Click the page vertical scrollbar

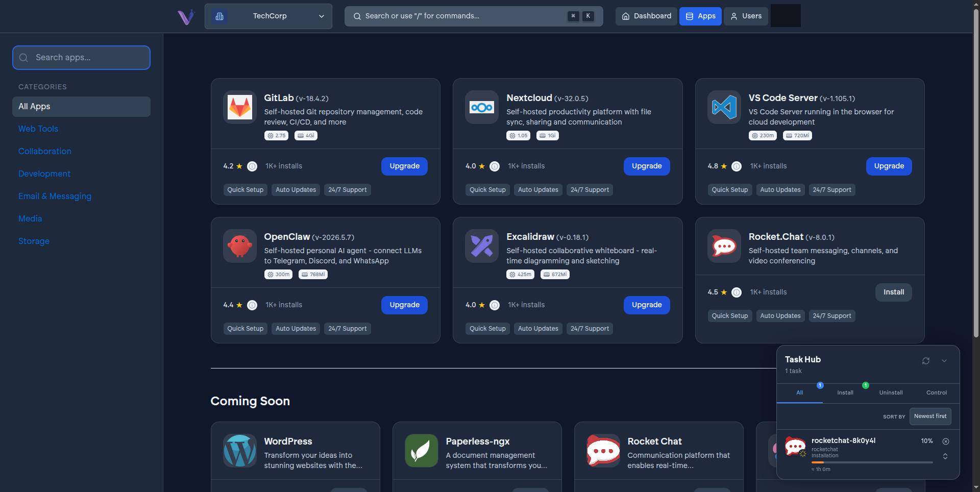point(976,174)
